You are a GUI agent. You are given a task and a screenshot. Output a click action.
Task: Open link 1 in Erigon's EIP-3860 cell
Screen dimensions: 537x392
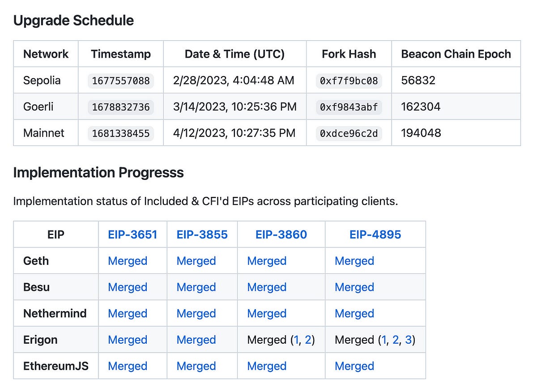click(295, 340)
